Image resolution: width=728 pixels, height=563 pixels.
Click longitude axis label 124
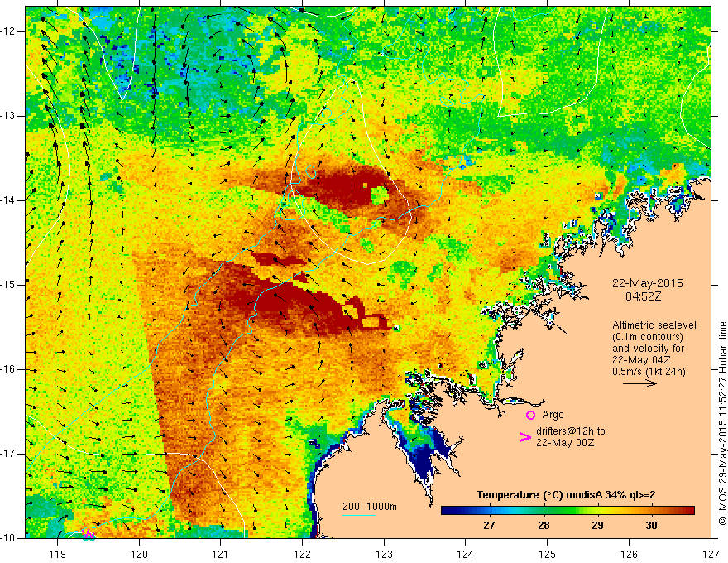465,554
